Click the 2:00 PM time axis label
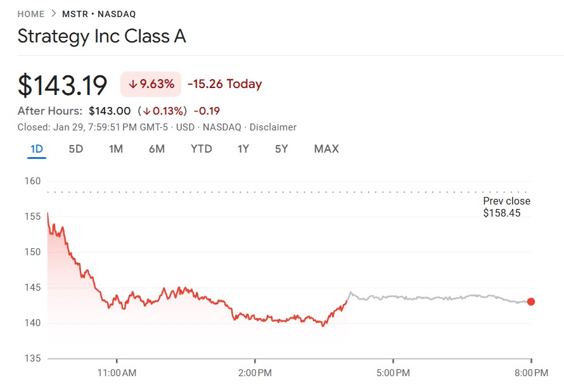 [255, 372]
